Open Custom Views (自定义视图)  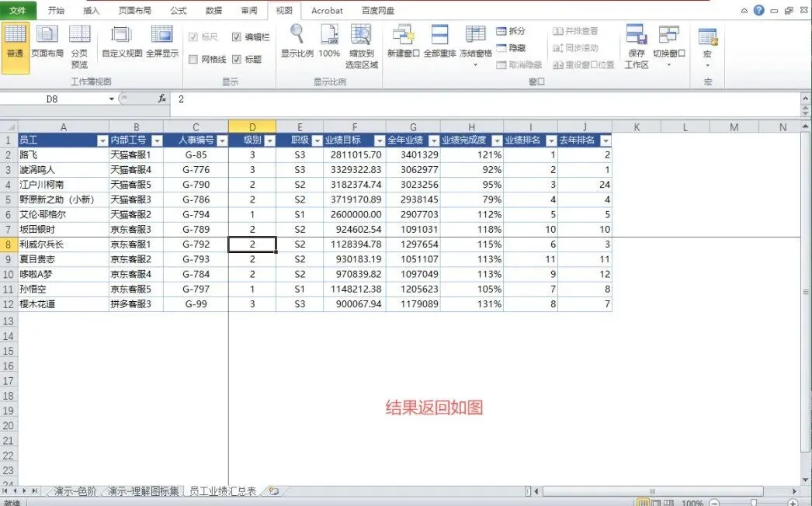122,41
